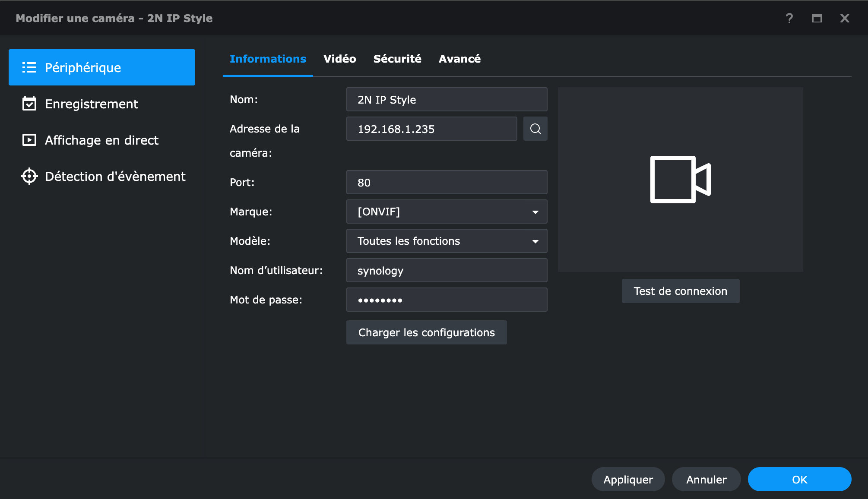The height and width of the screenshot is (499, 868).
Task: Click the Appliquer button
Action: pyautogui.click(x=628, y=479)
